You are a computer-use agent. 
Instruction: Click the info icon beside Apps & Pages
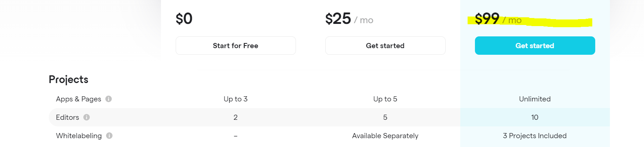click(109, 99)
